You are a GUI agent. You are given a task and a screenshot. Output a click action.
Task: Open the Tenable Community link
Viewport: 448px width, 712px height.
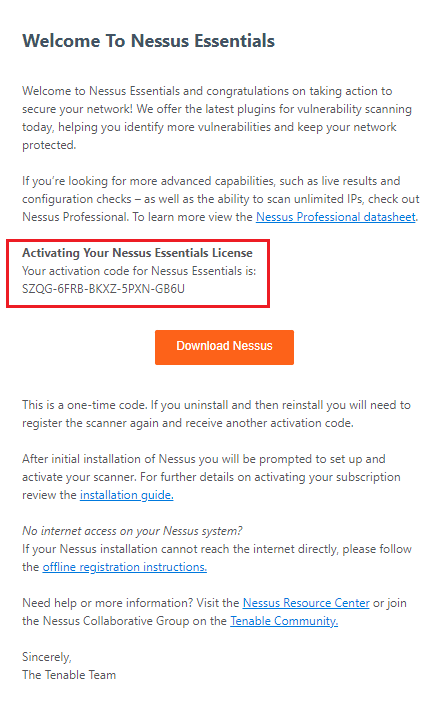[x=284, y=621]
